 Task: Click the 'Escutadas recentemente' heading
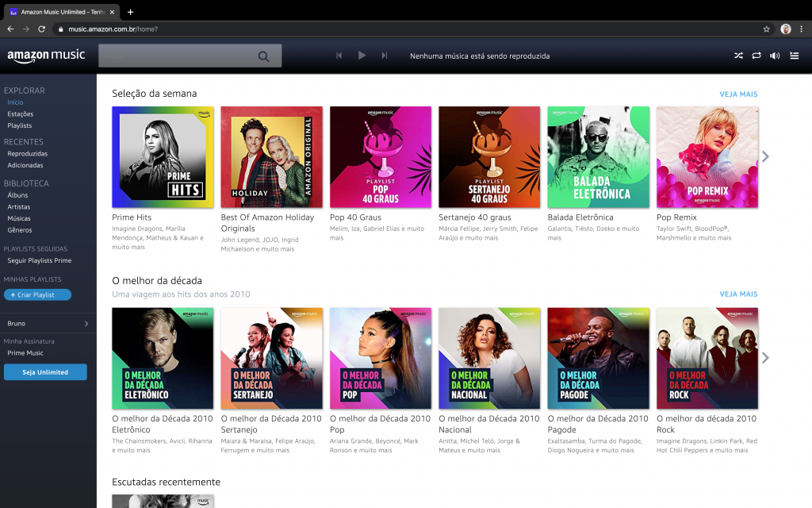pyautogui.click(x=166, y=482)
